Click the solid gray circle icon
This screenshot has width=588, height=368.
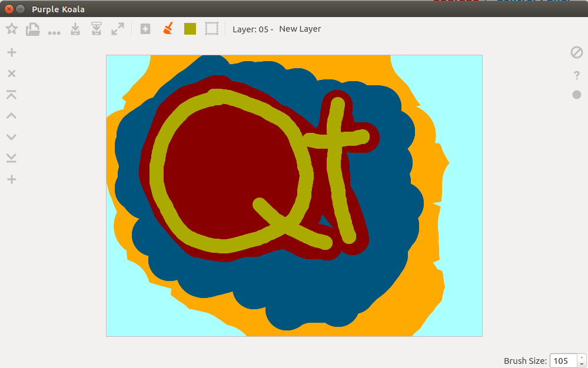tap(577, 95)
